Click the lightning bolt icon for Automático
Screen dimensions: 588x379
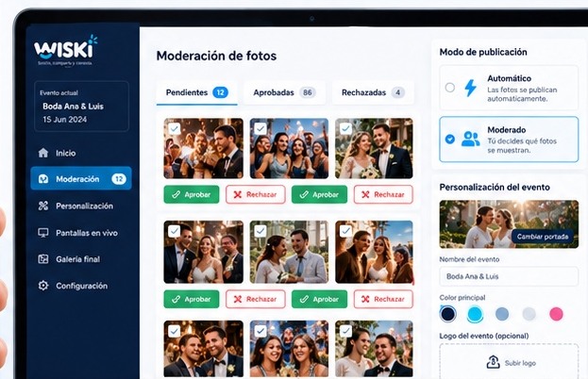[470, 88]
